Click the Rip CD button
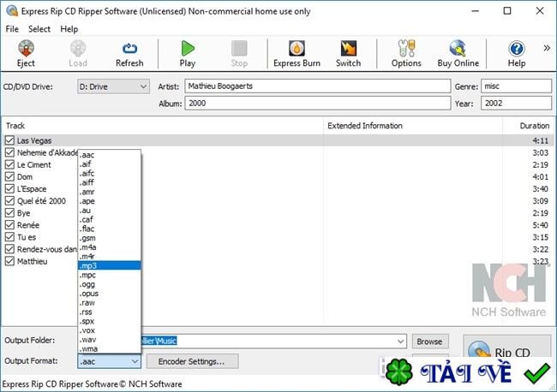Viewport: 557px width, 392px height. click(x=507, y=347)
